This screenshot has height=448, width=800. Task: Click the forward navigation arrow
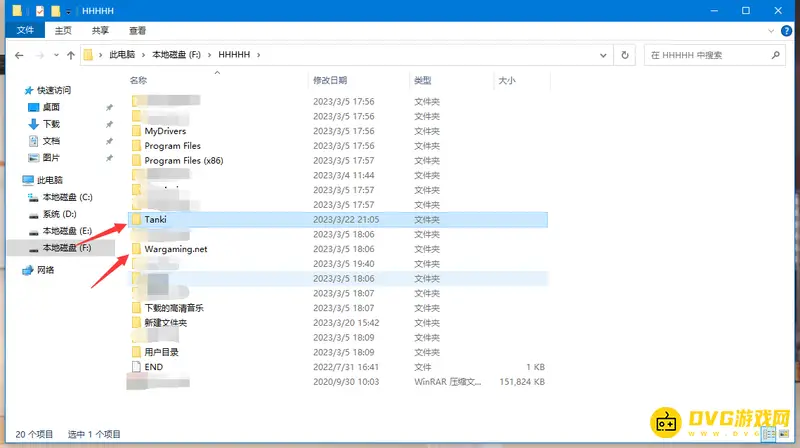tap(40, 55)
